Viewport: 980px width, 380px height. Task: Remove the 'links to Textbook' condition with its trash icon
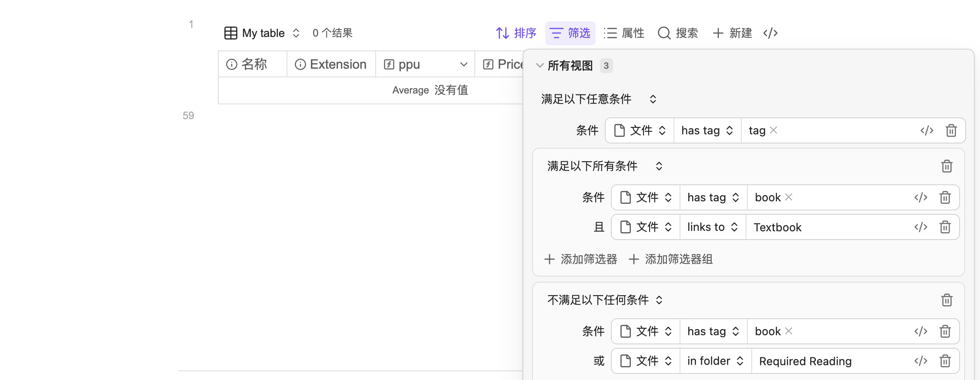click(x=945, y=227)
